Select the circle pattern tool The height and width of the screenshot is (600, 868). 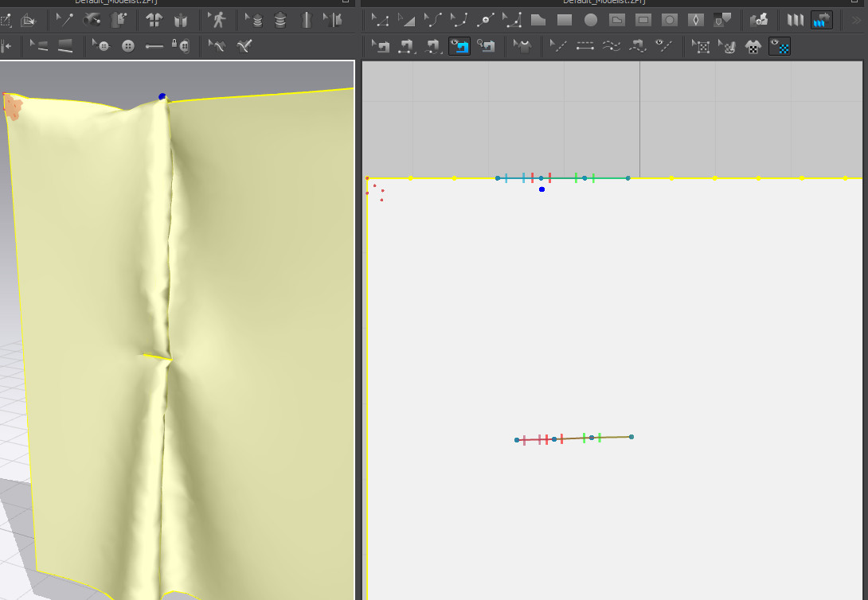[x=591, y=20]
